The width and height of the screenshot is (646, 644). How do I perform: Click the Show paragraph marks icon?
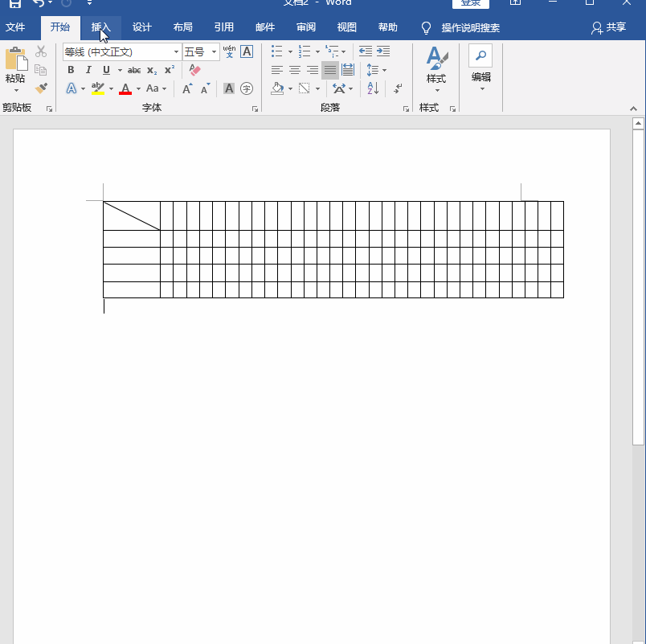[398, 88]
